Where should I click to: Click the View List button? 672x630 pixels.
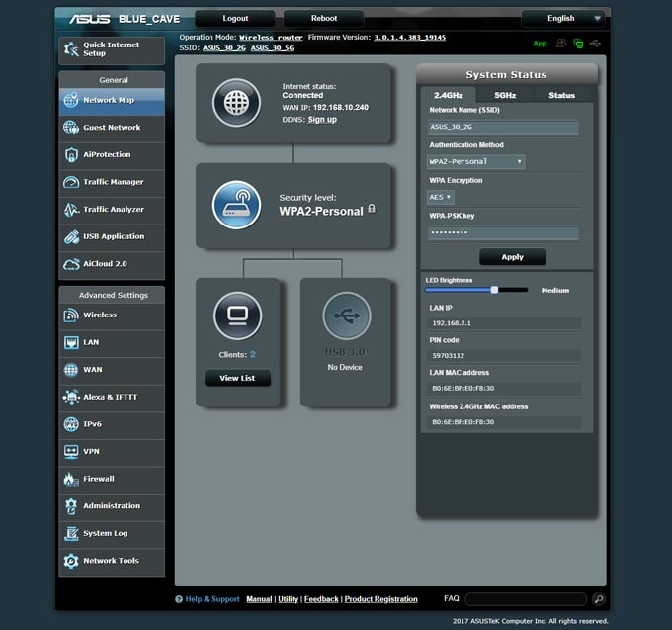pos(237,378)
